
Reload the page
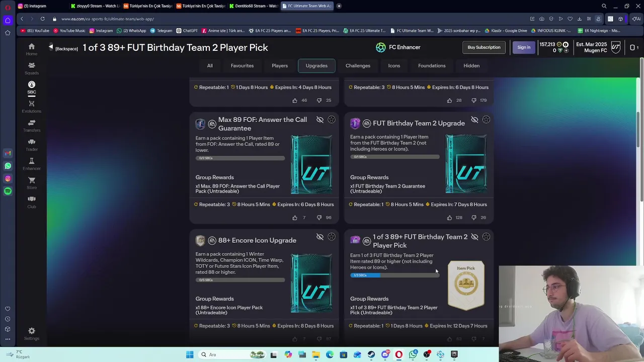[x=42, y=19]
